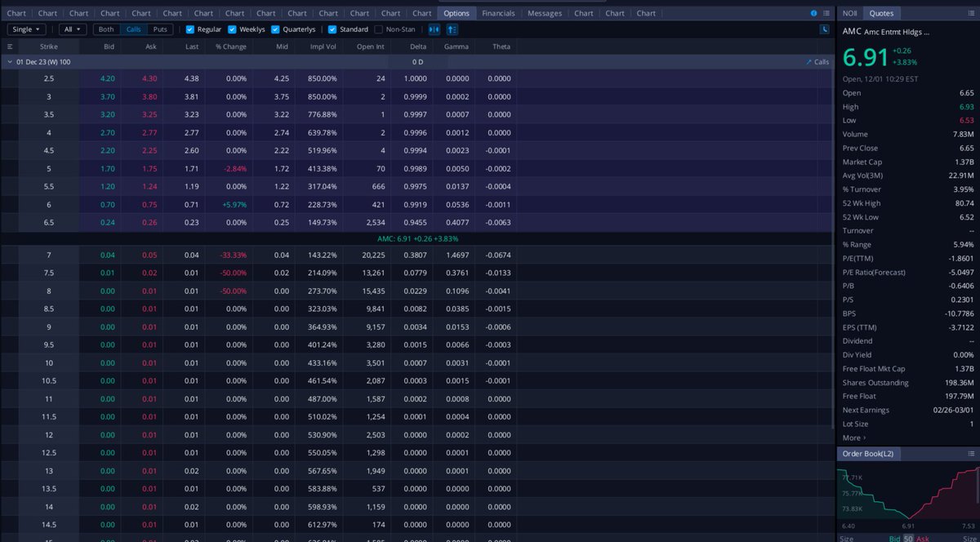Click the 0 D days-to-expiry label
The height and width of the screenshot is (542, 980).
(417, 62)
